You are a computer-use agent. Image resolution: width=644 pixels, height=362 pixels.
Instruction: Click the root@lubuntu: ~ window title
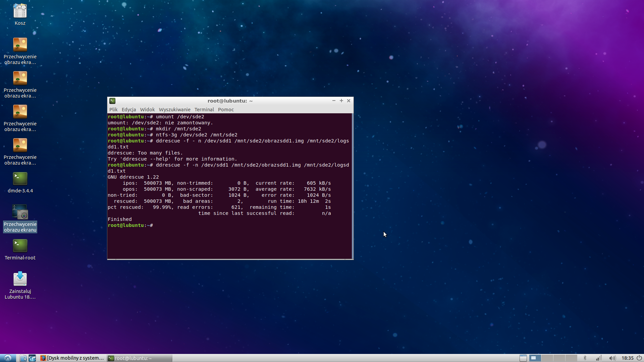tap(230, 101)
